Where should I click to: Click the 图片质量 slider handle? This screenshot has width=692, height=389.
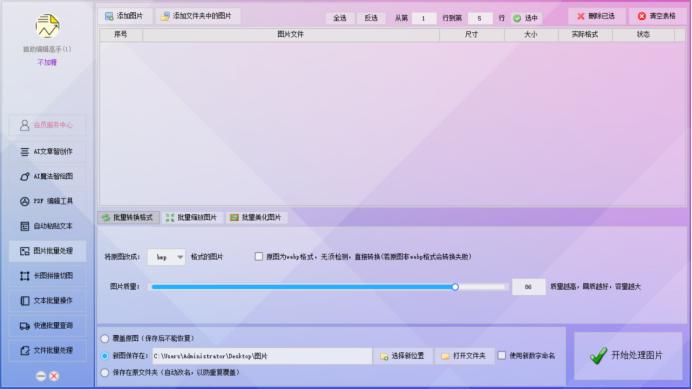[x=455, y=287]
